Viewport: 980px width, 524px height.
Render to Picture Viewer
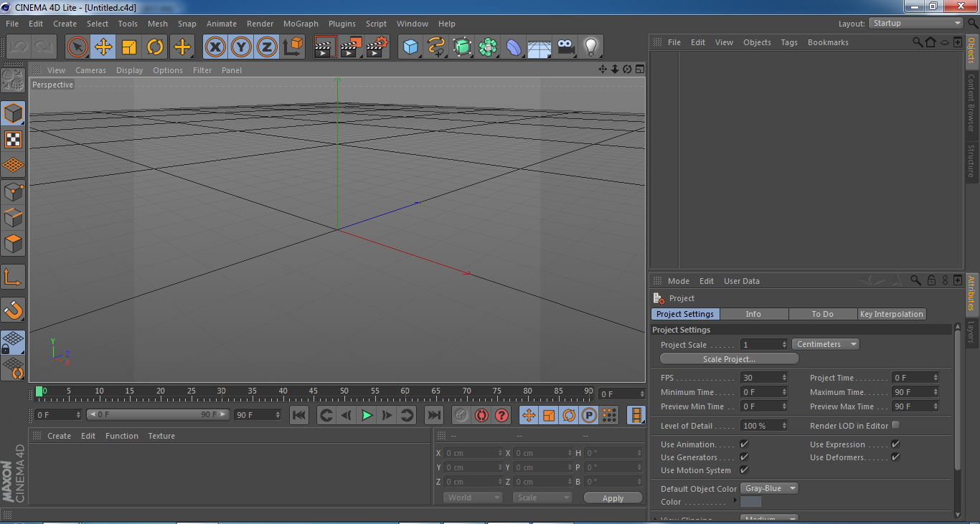(351, 47)
